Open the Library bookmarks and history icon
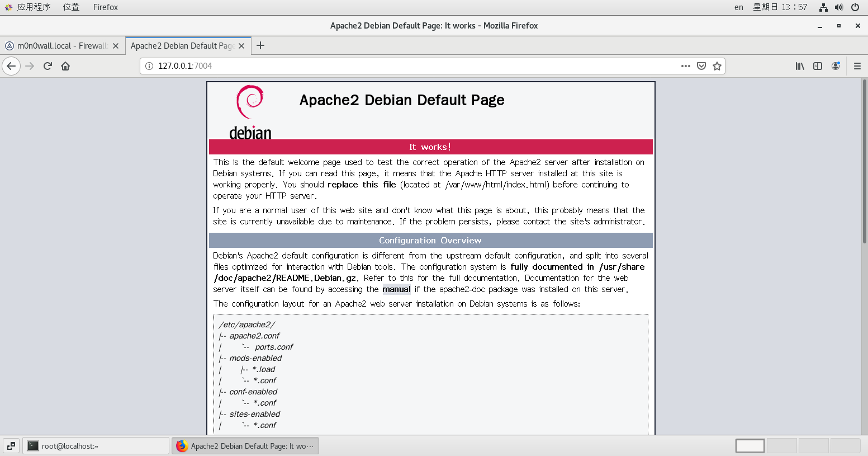Viewport: 868px width, 456px height. [x=800, y=66]
